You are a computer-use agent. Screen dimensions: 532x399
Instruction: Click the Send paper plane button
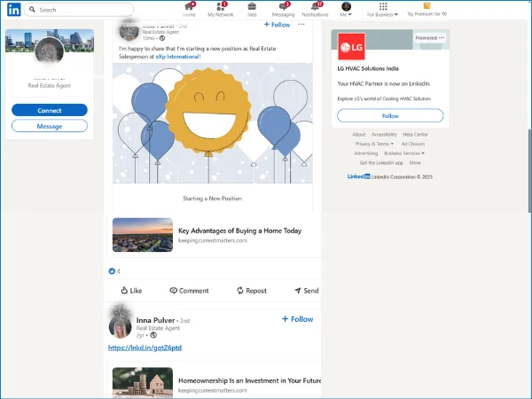pos(307,291)
